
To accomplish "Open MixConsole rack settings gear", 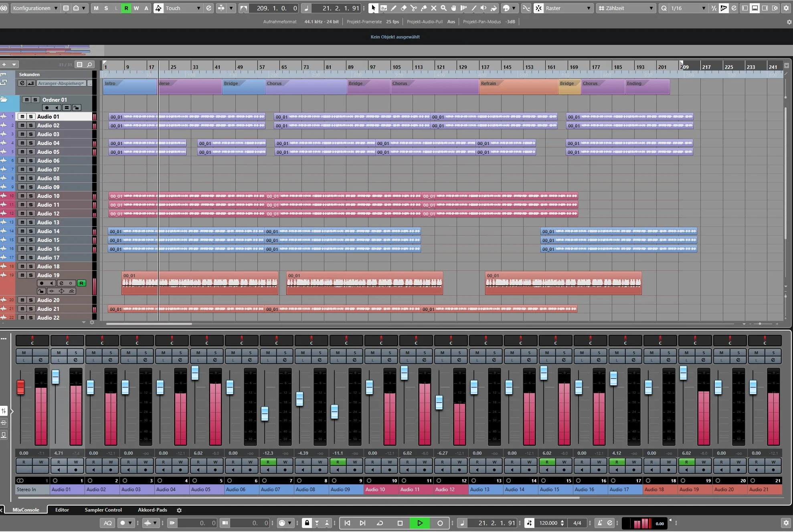I will (x=179, y=510).
